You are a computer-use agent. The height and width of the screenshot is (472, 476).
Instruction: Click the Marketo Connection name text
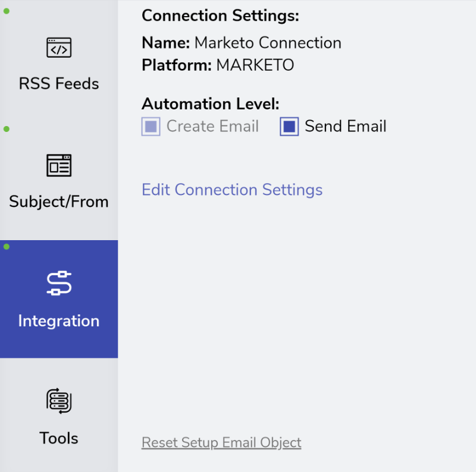point(268,43)
